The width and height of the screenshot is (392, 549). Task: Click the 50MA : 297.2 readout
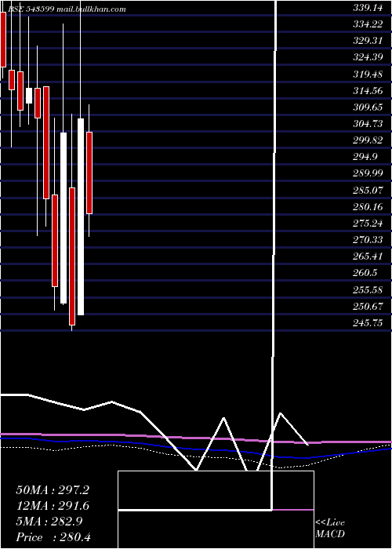[53, 490]
